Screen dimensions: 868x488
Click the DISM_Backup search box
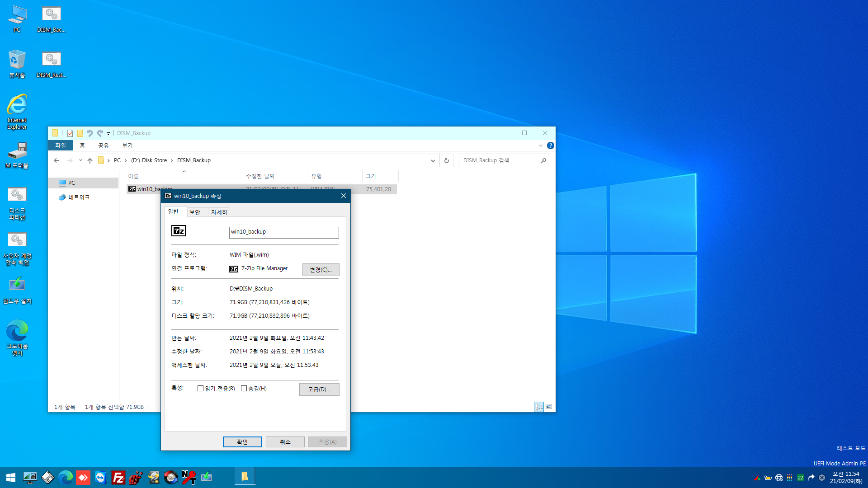pyautogui.click(x=504, y=160)
